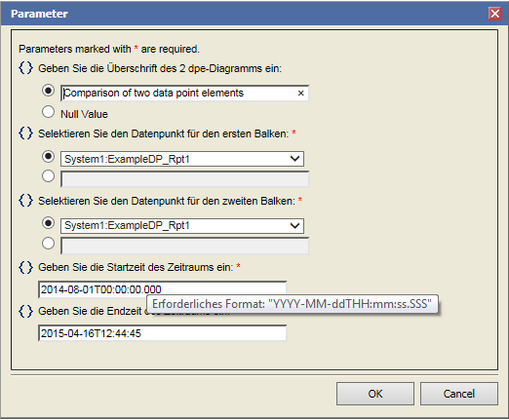
Task: Clear the diagram title text with the x icon
Action: pos(300,94)
